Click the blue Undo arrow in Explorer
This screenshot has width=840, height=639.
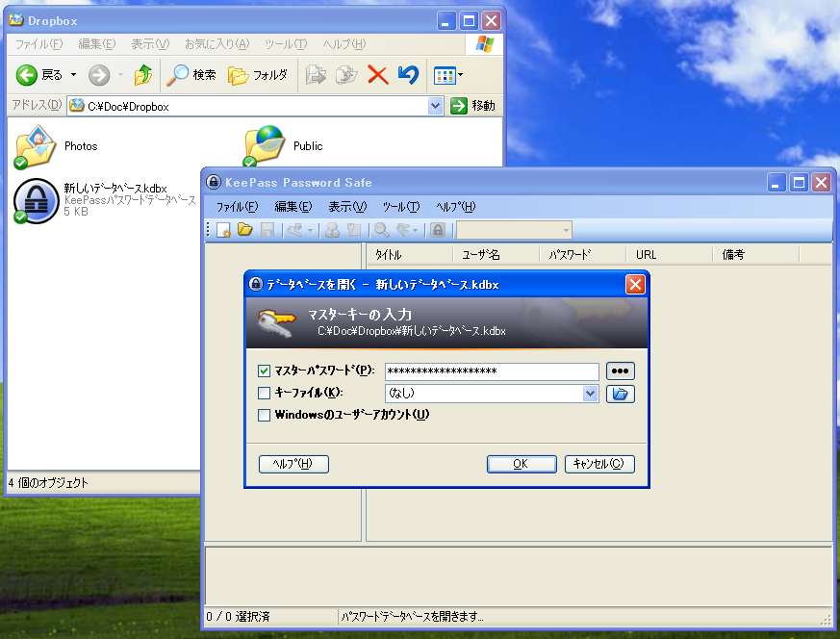pos(408,75)
